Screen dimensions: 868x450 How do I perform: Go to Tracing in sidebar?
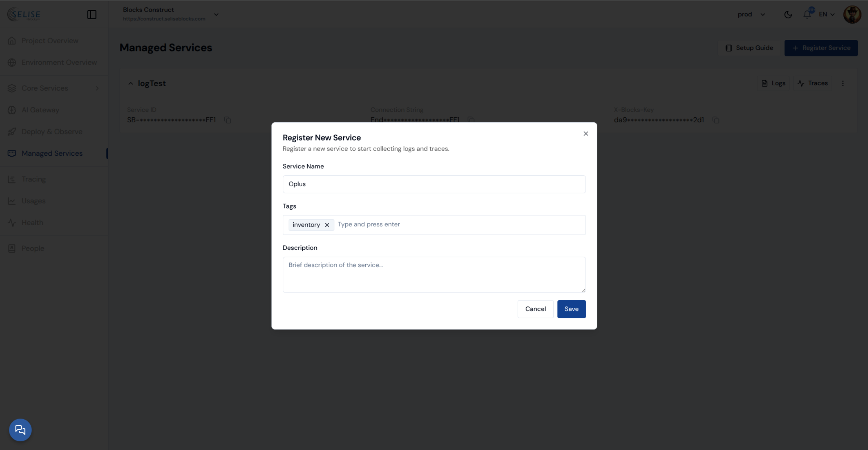34,179
